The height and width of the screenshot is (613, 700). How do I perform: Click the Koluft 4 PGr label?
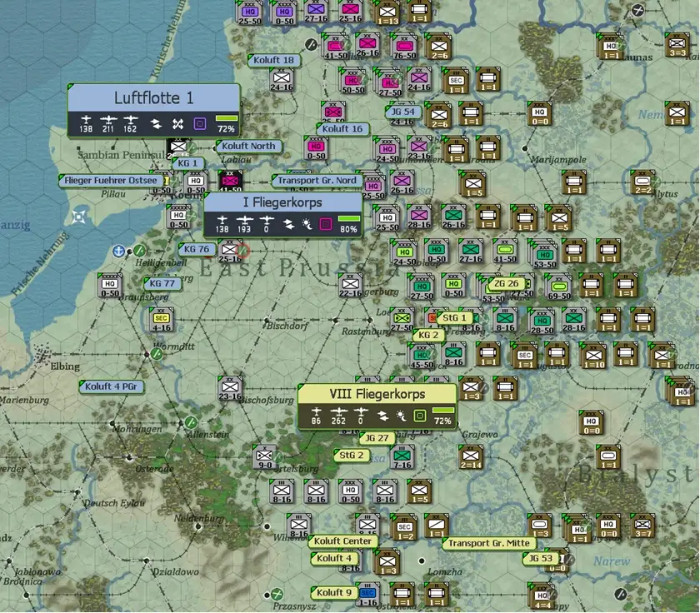(x=113, y=386)
